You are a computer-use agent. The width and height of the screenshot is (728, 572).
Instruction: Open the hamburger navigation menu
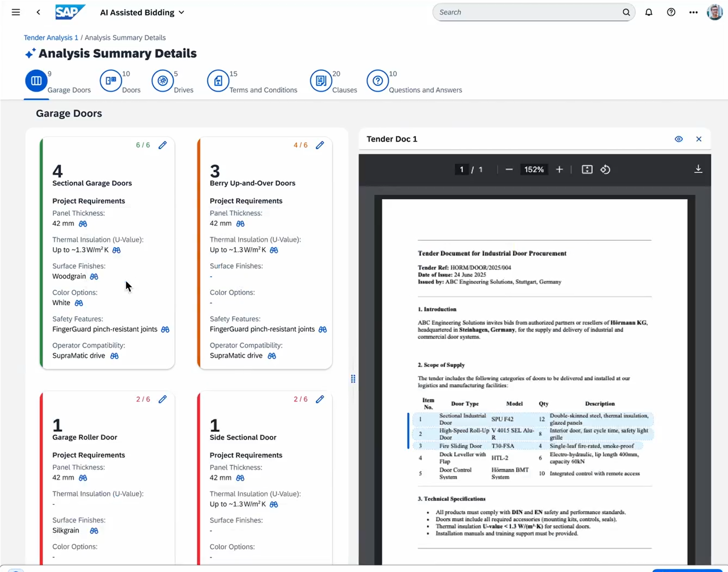click(16, 12)
